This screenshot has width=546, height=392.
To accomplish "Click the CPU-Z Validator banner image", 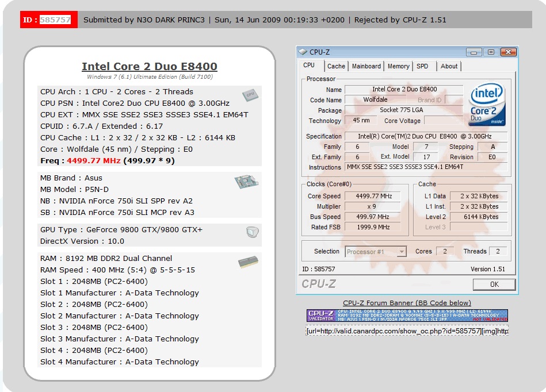I will pos(407,316).
